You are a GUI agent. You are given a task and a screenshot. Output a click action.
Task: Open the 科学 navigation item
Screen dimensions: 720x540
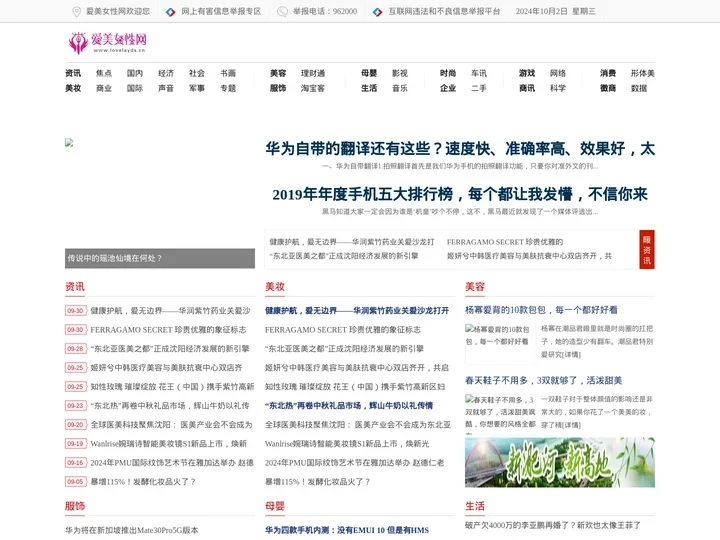[x=557, y=88]
